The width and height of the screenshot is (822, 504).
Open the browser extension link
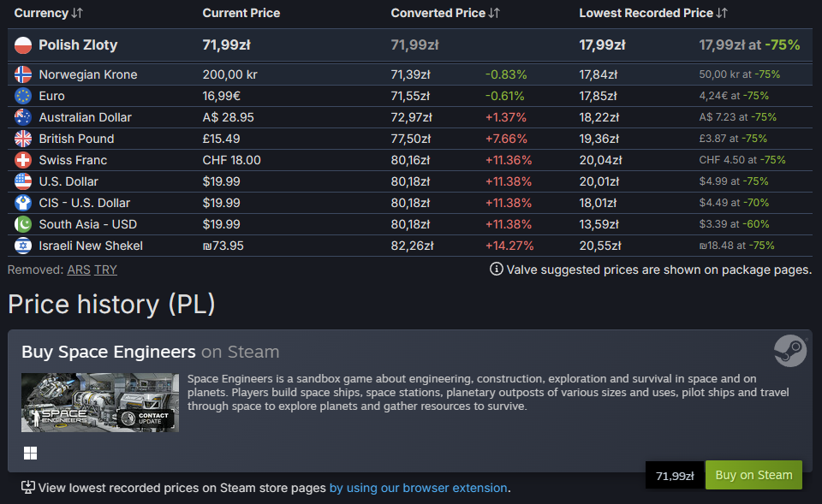tap(418, 488)
